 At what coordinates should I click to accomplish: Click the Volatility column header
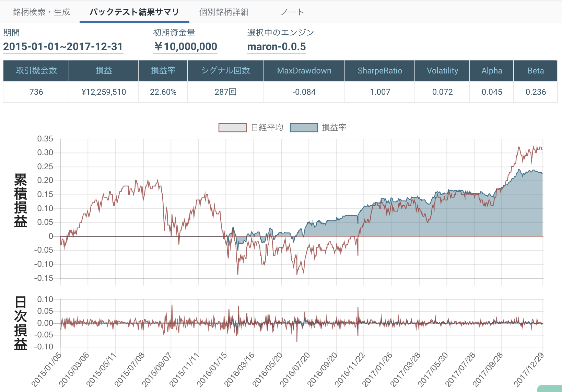(x=442, y=71)
